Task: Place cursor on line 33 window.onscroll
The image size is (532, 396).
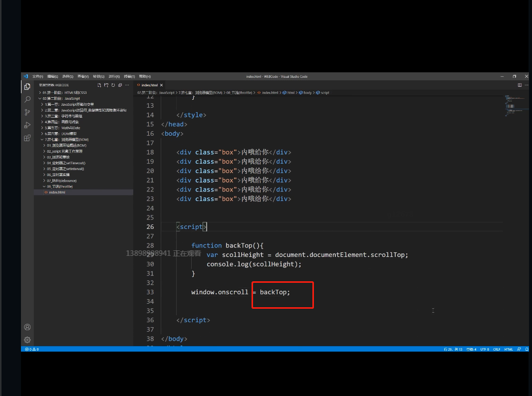Action: (220, 292)
